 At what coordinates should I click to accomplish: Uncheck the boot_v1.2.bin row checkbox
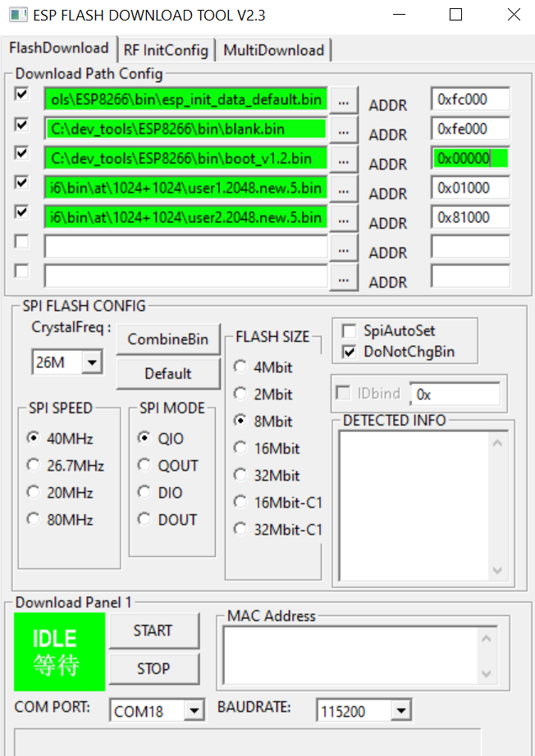tap(21, 153)
